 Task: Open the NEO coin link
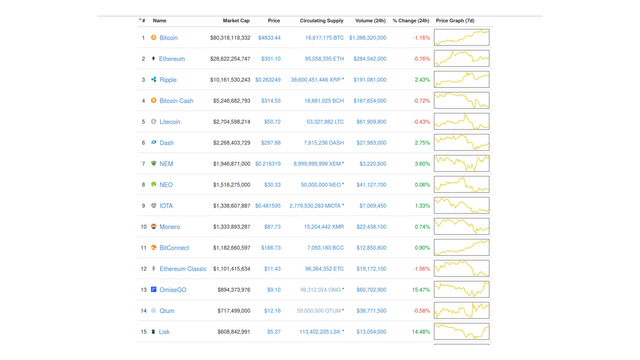[x=166, y=185]
